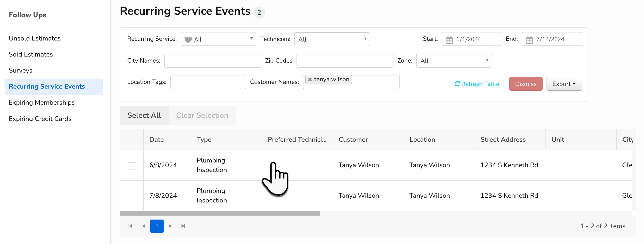Image resolution: width=644 pixels, height=244 pixels.
Task: Click the City Names input field
Action: [x=212, y=60]
